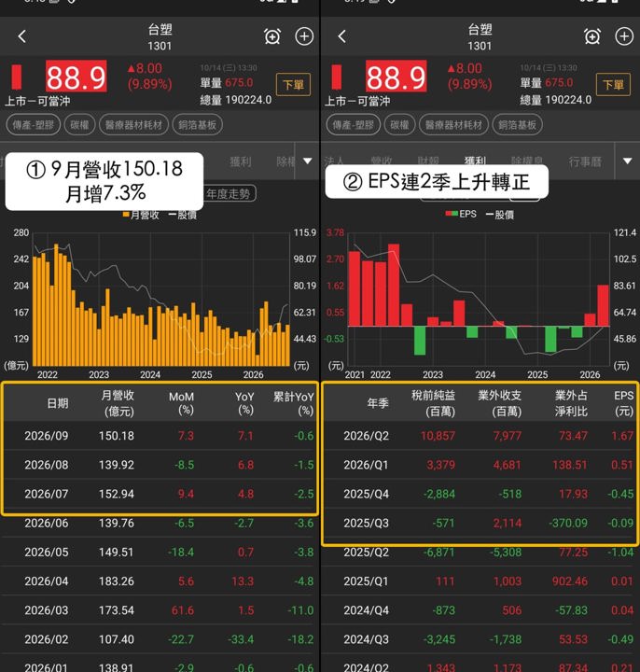Image resolution: width=640 pixels, height=672 pixels.
Task: Select the 2026/06 revenue row date
Action: (47, 524)
